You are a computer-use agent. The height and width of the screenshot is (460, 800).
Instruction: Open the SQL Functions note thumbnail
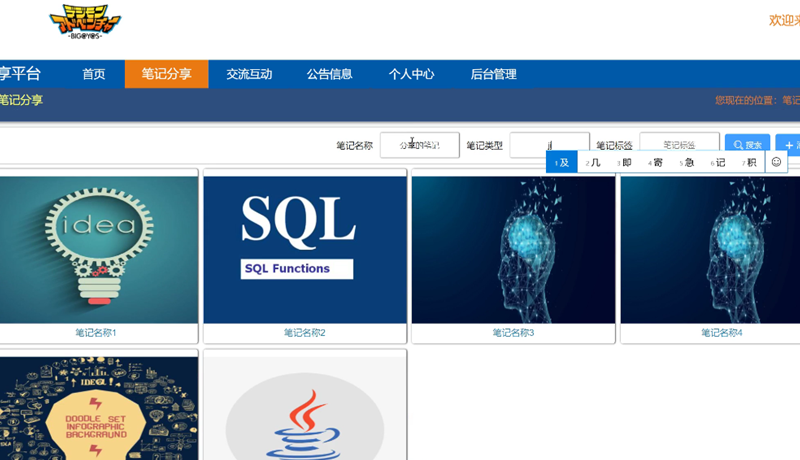coord(305,250)
